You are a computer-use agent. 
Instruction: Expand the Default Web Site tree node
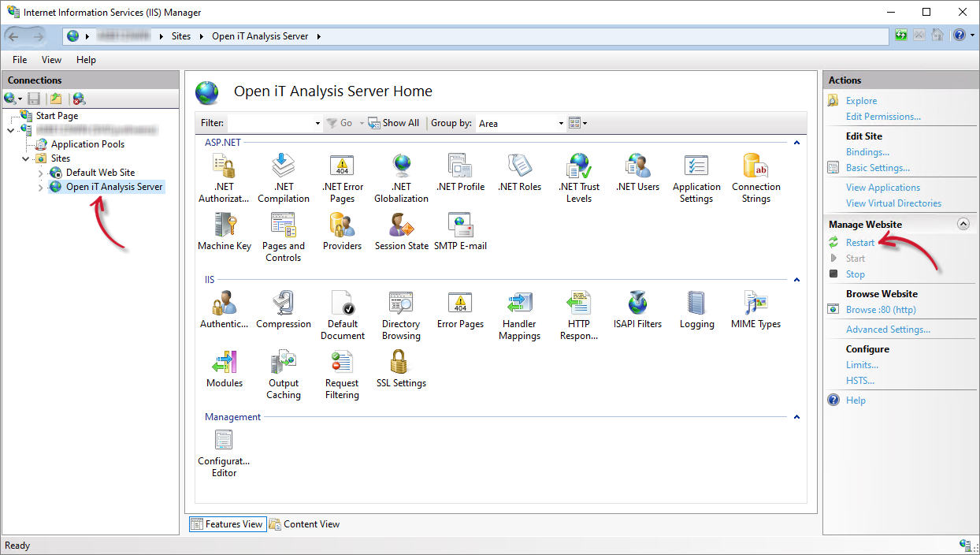click(x=41, y=173)
